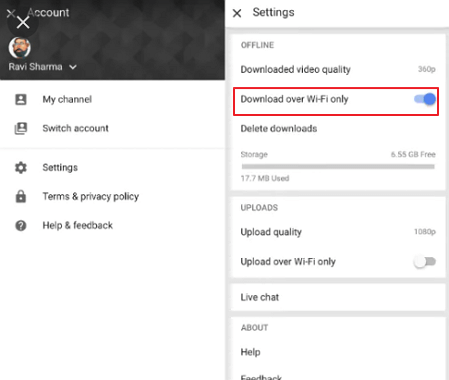This screenshot has height=380, width=449.
Task: Open Terms & privacy policy
Action: click(91, 196)
